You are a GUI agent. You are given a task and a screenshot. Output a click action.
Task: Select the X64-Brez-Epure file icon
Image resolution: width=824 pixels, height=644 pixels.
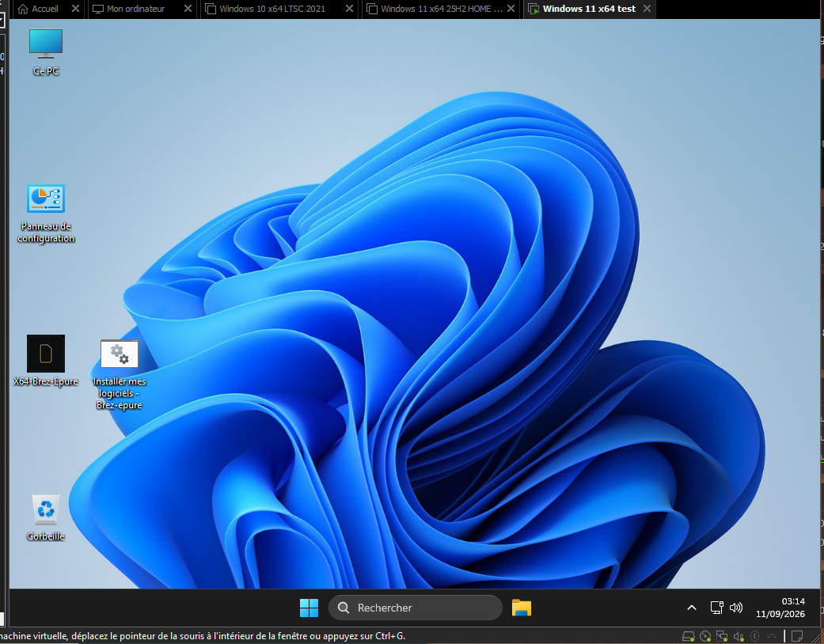[46, 361]
